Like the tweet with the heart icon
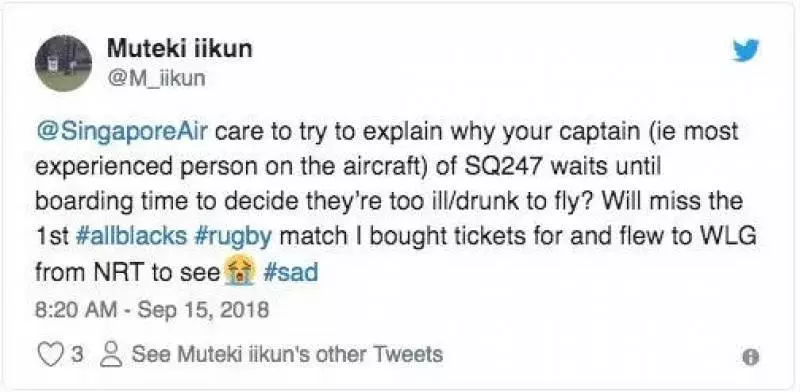The image size is (800, 392). [x=51, y=354]
